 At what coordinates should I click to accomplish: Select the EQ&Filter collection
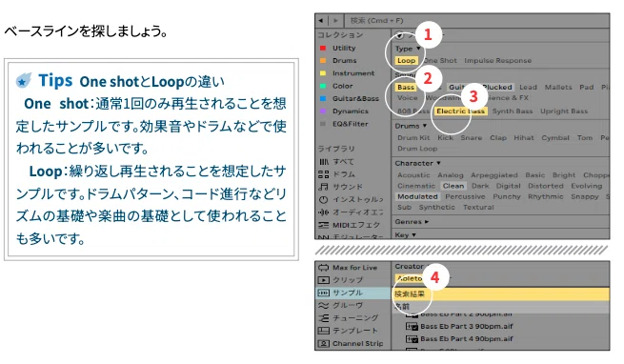tap(351, 124)
